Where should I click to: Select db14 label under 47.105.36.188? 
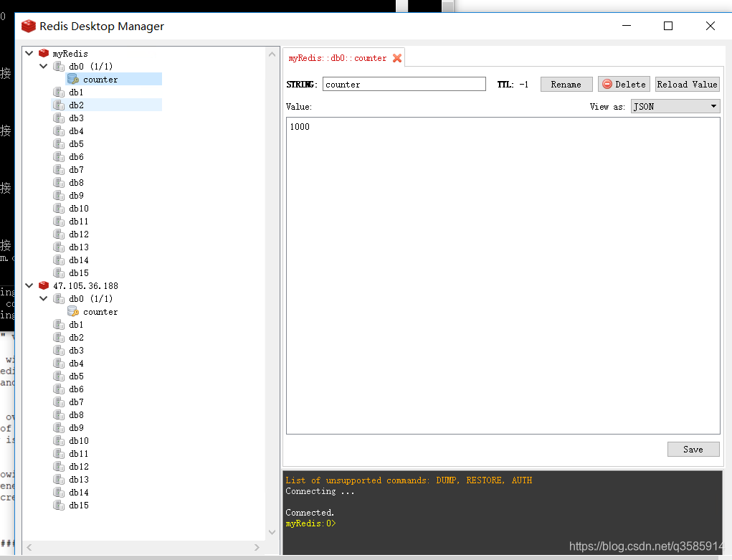pos(79,493)
